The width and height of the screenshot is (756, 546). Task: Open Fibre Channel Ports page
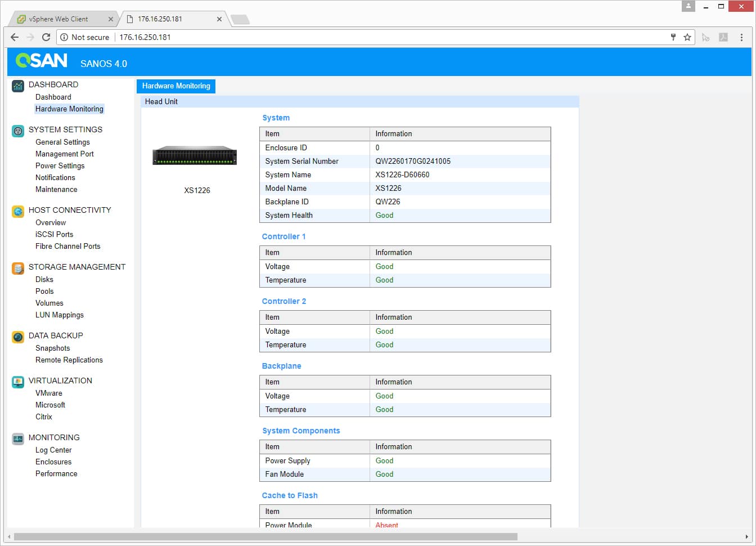tap(68, 246)
